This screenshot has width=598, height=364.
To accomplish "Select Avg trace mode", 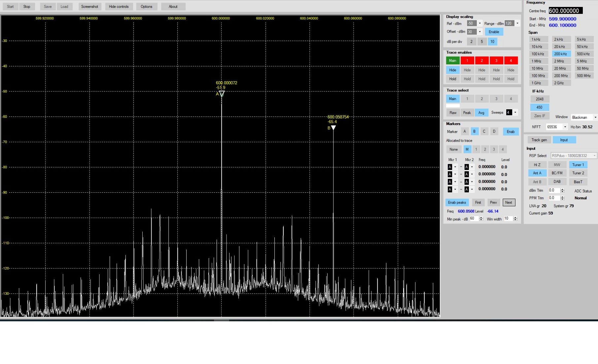I will pyautogui.click(x=481, y=113).
